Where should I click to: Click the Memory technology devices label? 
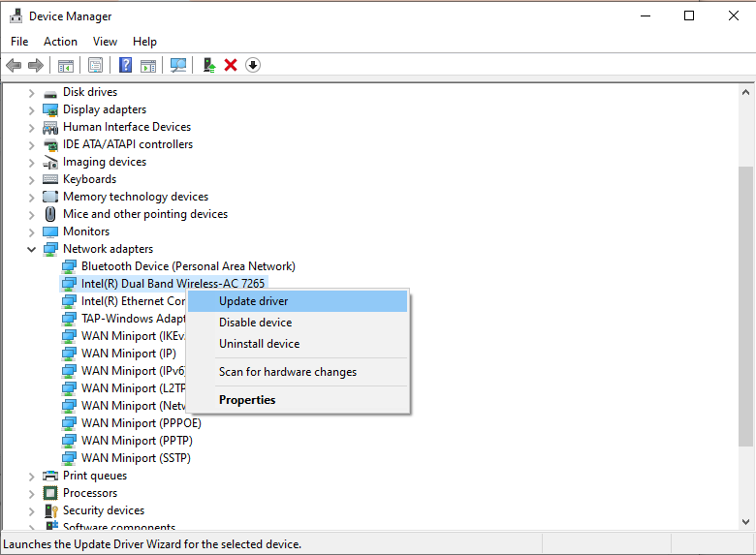click(136, 197)
